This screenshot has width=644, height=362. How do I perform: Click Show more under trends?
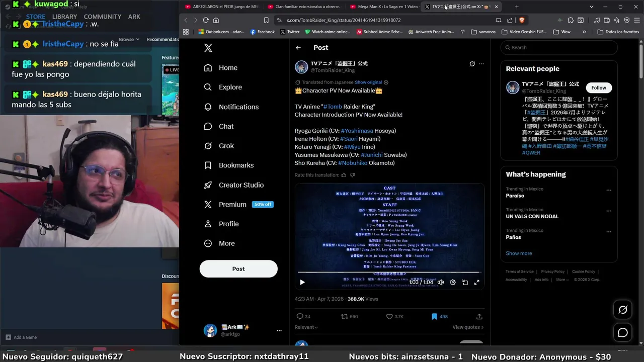[x=519, y=253]
